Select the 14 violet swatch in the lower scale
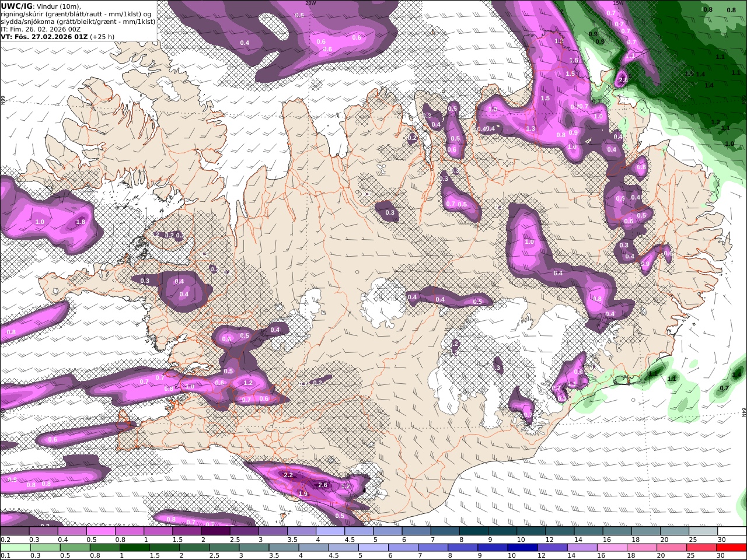The image size is (747, 560). 581,548
